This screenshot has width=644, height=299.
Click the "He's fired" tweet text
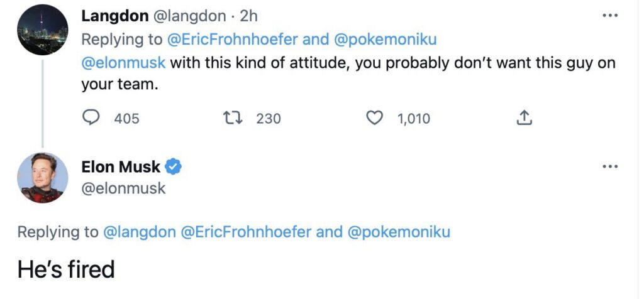tap(66, 269)
